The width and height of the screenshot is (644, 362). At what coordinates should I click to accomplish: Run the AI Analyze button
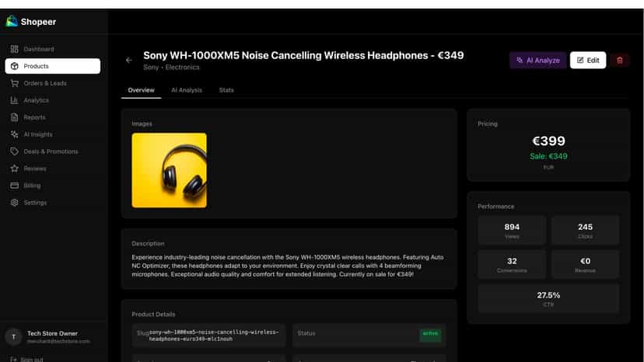coord(537,61)
